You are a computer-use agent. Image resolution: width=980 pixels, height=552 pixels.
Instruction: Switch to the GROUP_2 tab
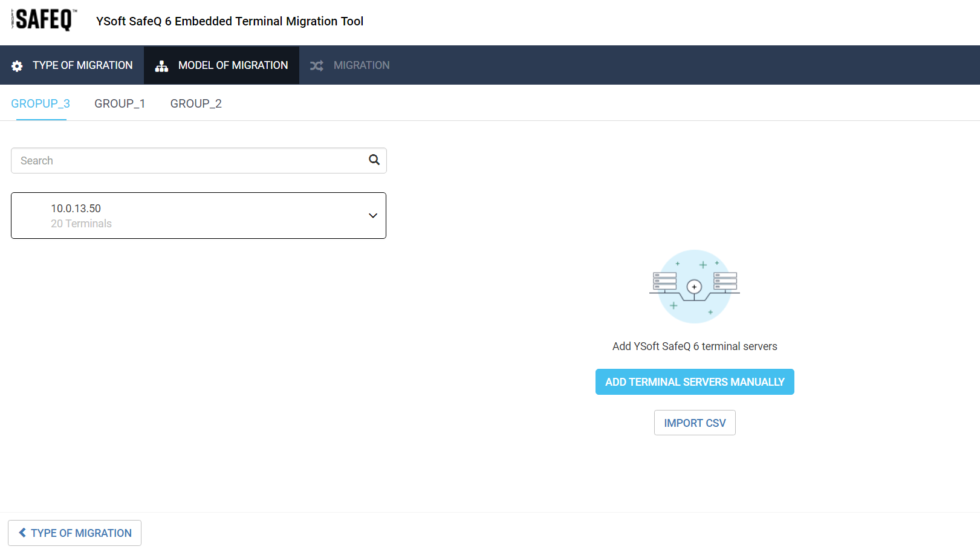click(x=196, y=103)
